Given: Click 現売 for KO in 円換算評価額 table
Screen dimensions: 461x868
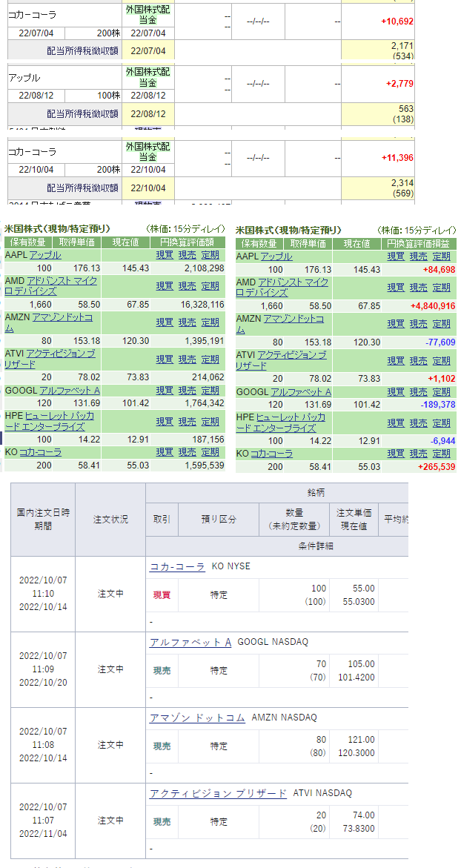Looking at the screenshot, I should tap(188, 452).
